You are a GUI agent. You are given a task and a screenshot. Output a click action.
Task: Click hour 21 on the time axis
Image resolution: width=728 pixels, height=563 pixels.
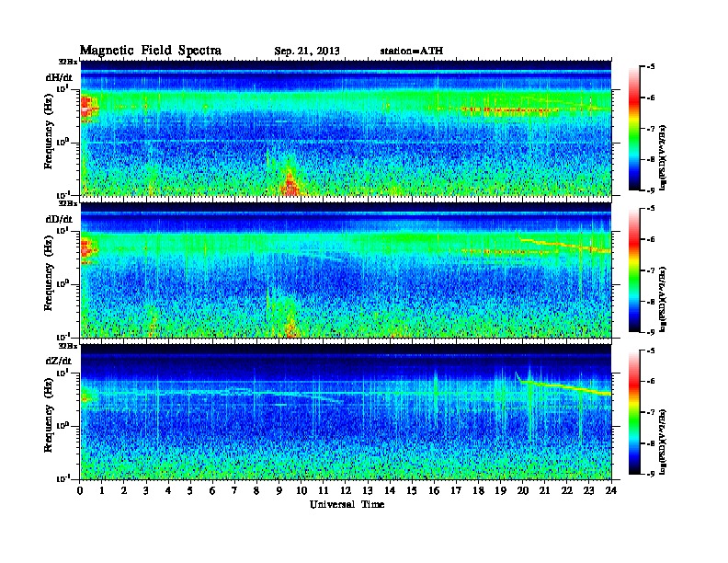pyautogui.click(x=545, y=490)
